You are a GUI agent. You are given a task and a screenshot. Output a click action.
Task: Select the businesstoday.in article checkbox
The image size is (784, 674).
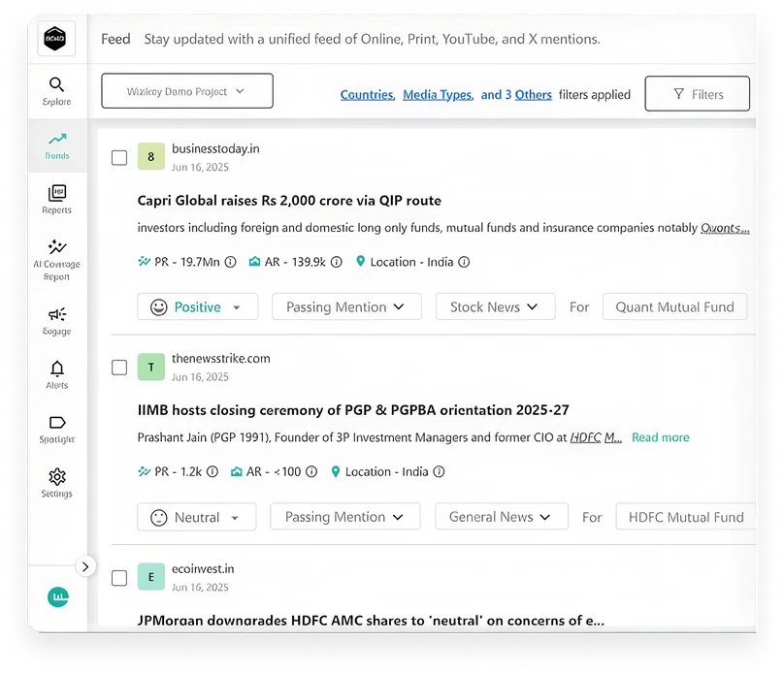pos(119,157)
